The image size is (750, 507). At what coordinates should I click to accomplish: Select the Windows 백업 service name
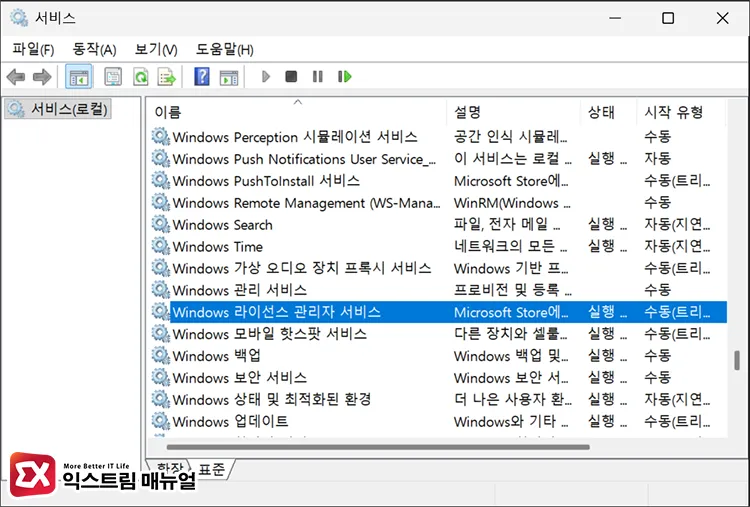[217, 356]
